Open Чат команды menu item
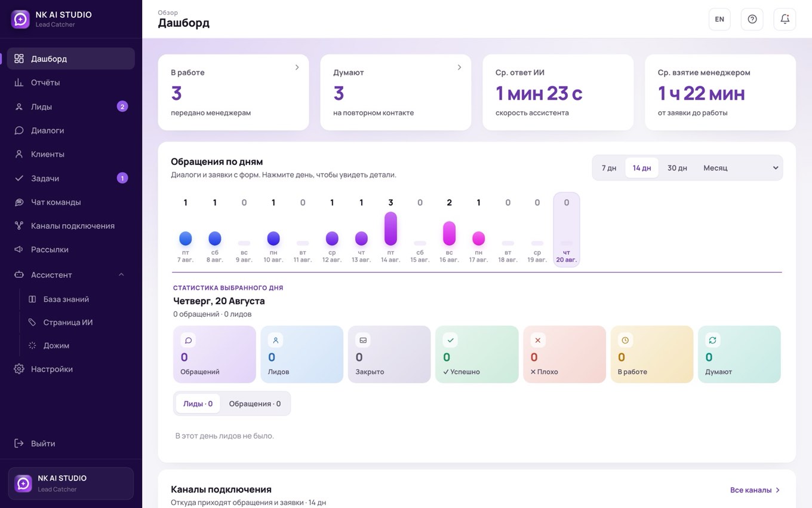The height and width of the screenshot is (508, 812). pos(71,202)
